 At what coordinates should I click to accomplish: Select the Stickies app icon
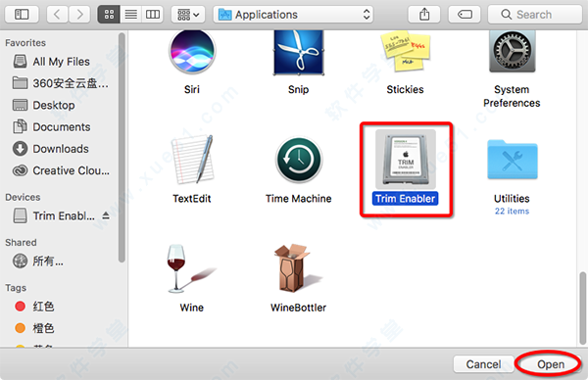[x=406, y=52]
